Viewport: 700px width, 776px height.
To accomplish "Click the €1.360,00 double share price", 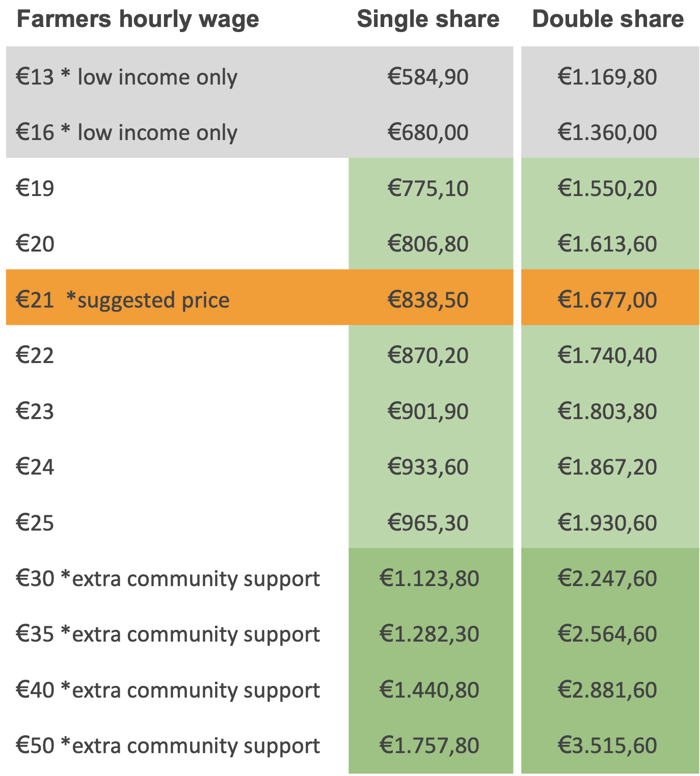I will [x=607, y=132].
